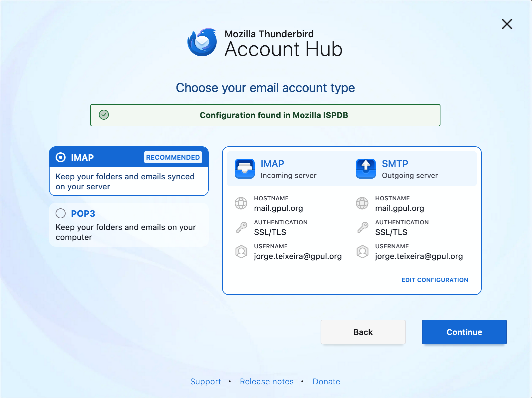532x398 pixels.
Task: Open the Support link
Action: 205,382
